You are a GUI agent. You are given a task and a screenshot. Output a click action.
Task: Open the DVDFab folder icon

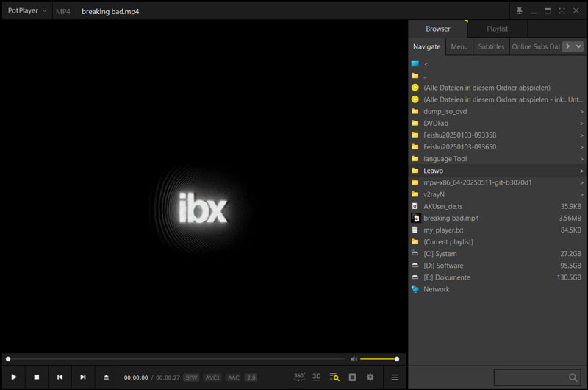click(415, 123)
